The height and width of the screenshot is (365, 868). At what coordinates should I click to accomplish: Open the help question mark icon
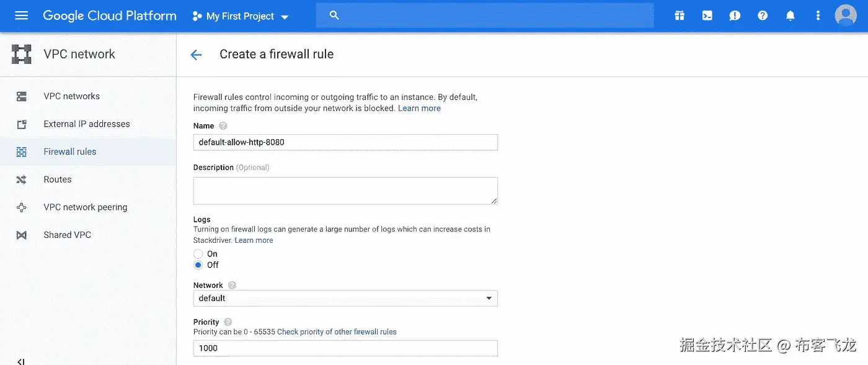pos(763,16)
